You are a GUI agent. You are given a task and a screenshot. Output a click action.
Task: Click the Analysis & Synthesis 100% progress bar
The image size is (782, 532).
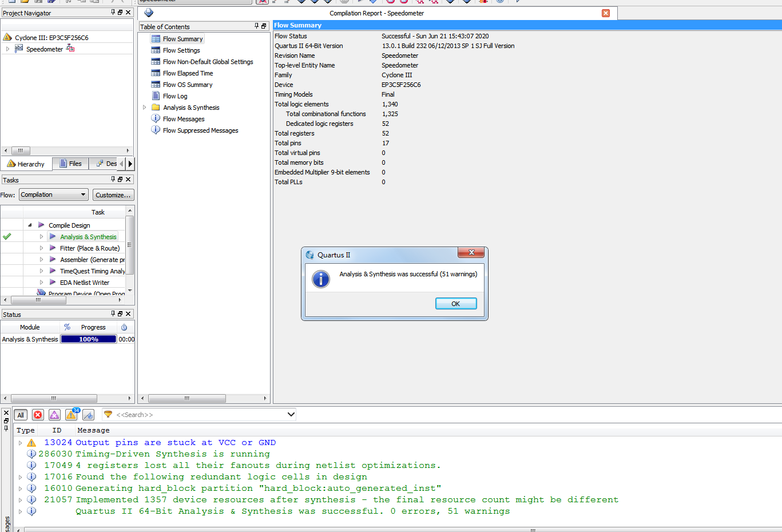click(89, 339)
